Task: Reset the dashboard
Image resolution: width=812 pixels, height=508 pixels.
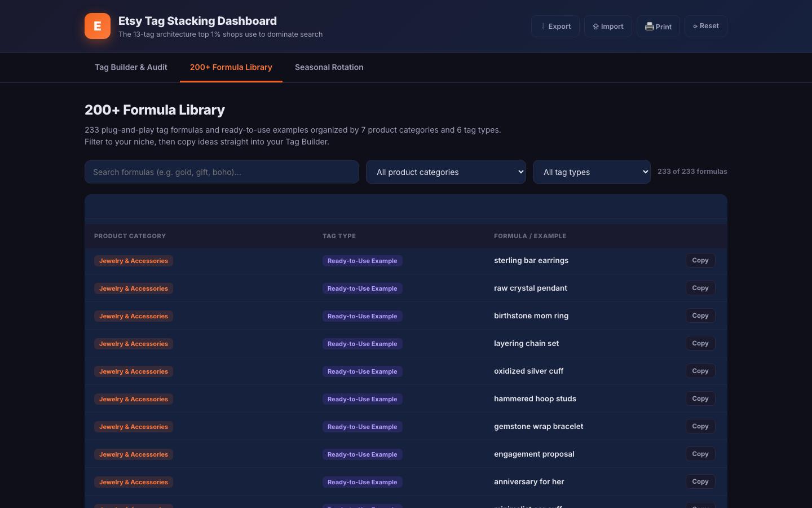Action: [706, 26]
